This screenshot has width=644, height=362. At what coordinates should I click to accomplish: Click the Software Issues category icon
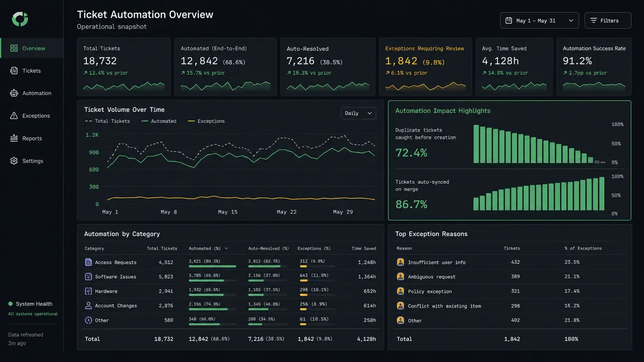click(89, 277)
